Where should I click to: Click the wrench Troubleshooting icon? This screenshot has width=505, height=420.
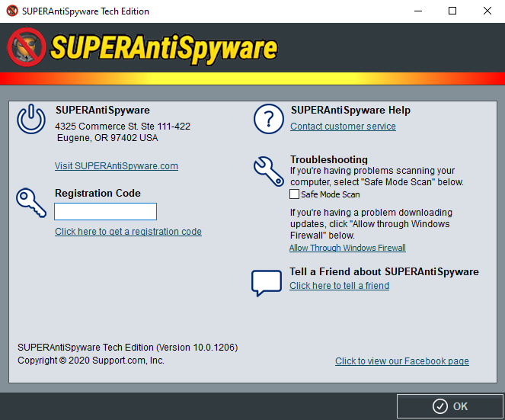[x=268, y=172]
